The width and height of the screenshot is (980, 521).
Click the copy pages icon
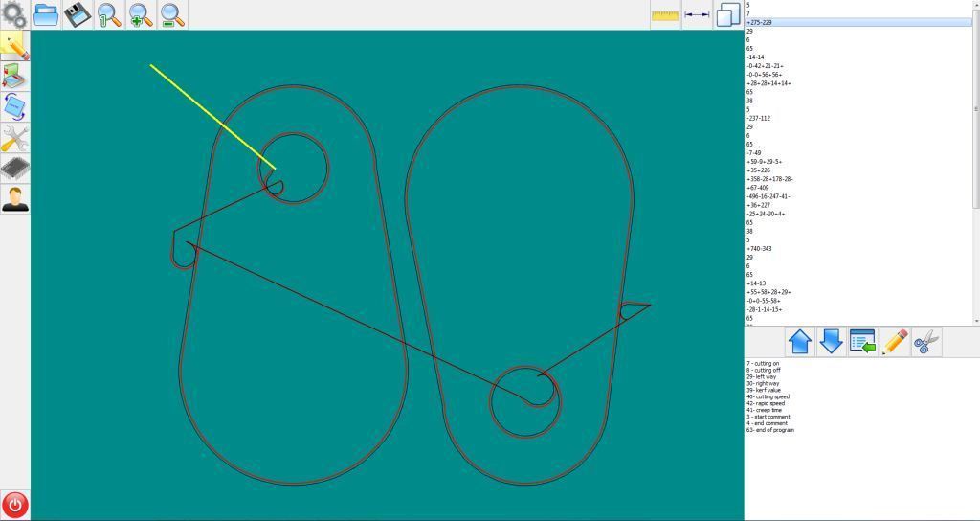pos(727,15)
